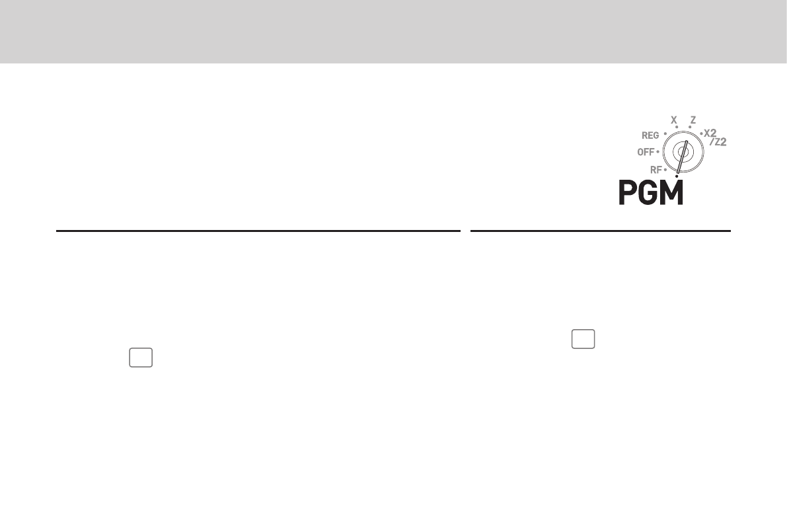The height and width of the screenshot is (532, 787).
Task: Select the bold PGM mode label
Action: point(651,193)
